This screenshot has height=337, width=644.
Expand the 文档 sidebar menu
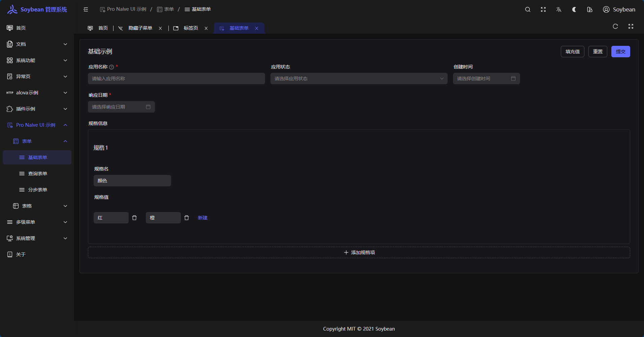pyautogui.click(x=37, y=44)
